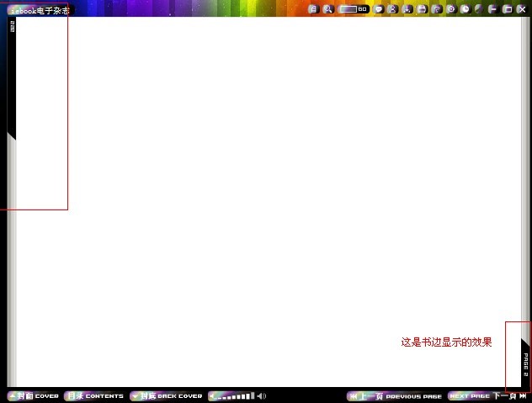Open the 目录 Contents button
This screenshot has width=532, height=403.
tap(94, 396)
